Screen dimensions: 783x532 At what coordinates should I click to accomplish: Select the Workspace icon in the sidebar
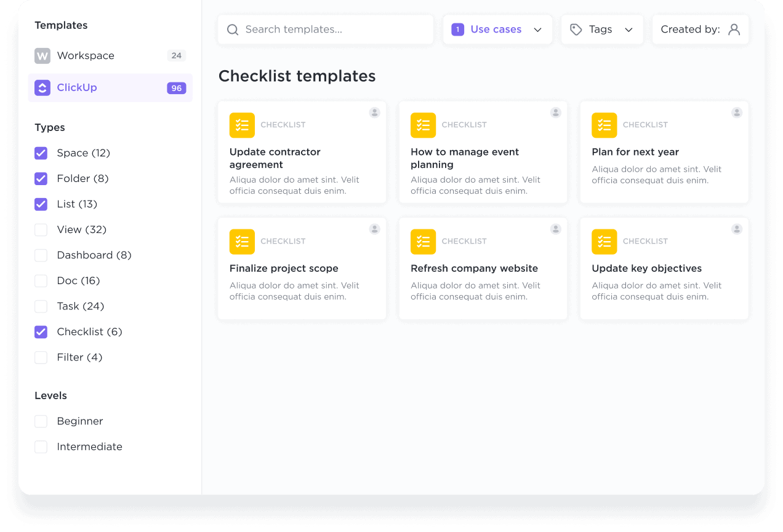pyautogui.click(x=42, y=55)
